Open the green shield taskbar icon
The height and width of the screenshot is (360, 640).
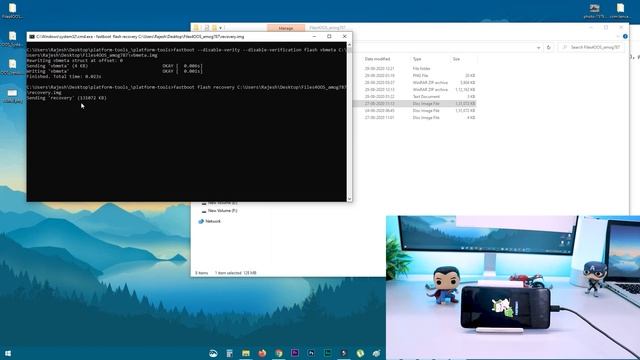pyautogui.click(x=360, y=353)
